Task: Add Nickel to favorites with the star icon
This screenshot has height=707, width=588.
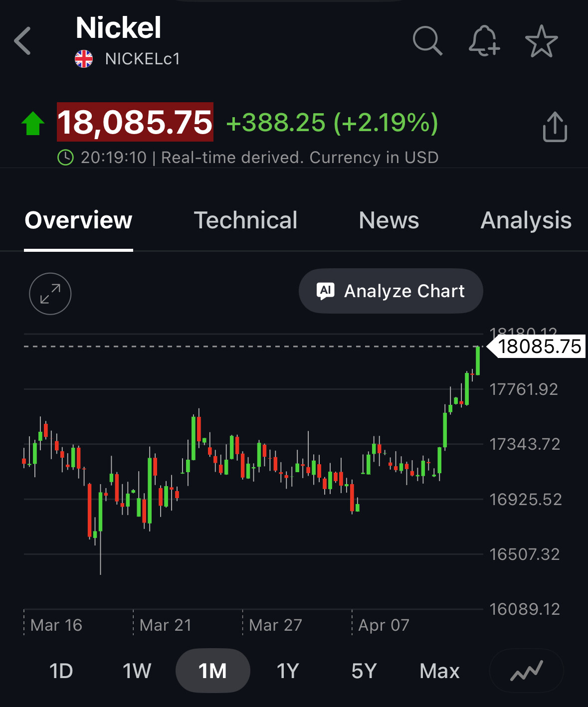Action: pyautogui.click(x=541, y=41)
